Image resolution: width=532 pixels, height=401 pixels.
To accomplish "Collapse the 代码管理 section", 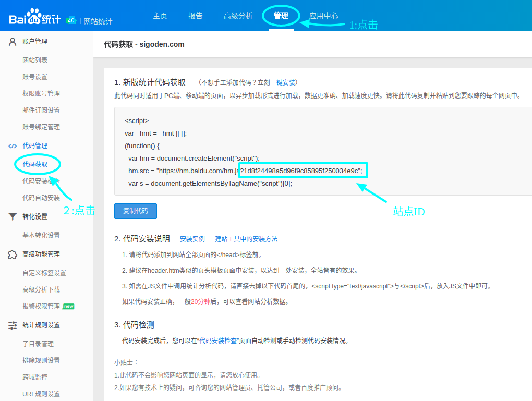I will tap(35, 145).
